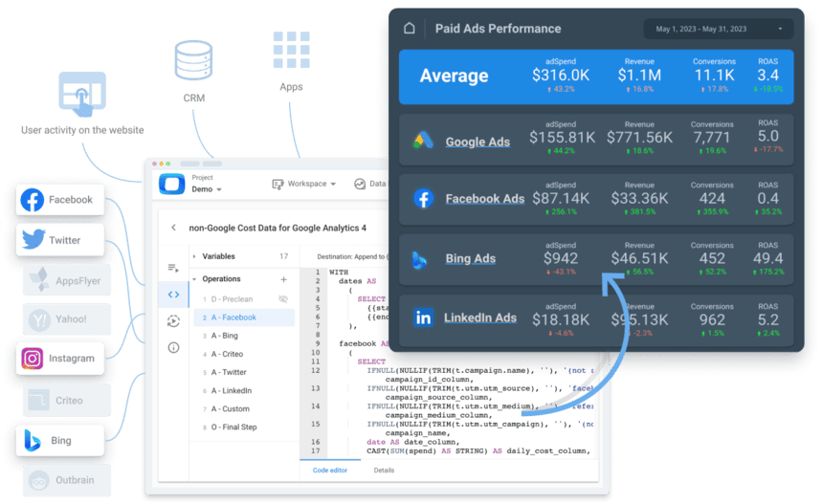Go back using the left chevron arrow
The width and height of the screenshot is (822, 504).
point(173,228)
